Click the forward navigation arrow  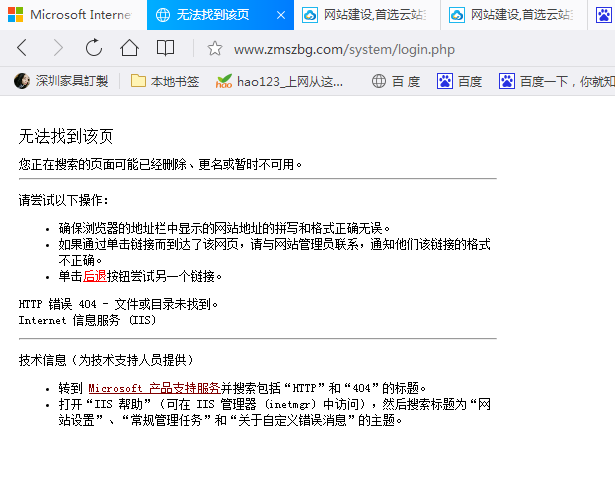[x=58, y=48]
